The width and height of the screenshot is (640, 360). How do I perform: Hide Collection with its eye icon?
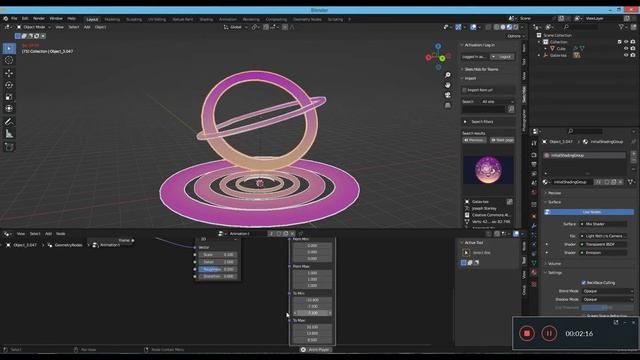point(626,42)
